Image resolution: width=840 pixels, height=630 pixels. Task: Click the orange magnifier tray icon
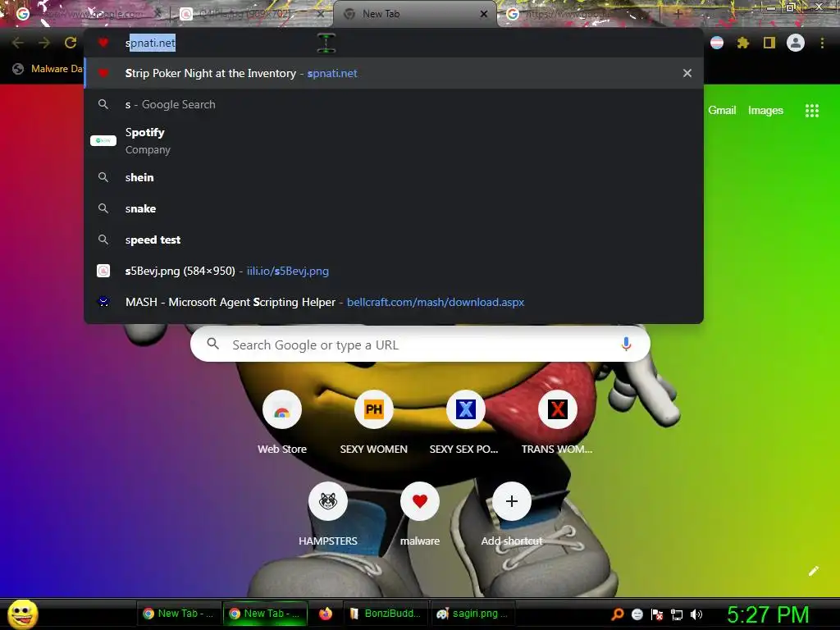tap(617, 614)
